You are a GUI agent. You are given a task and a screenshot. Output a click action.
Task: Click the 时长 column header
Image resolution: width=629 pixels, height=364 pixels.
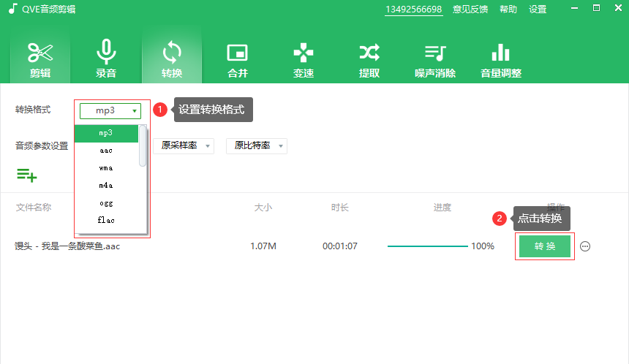click(340, 208)
